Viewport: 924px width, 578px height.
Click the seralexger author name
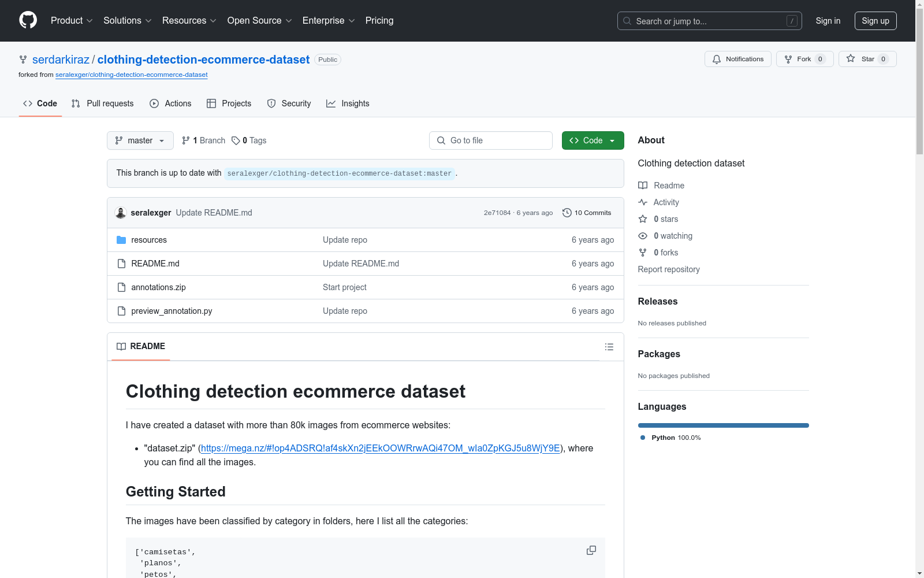pyautogui.click(x=151, y=213)
